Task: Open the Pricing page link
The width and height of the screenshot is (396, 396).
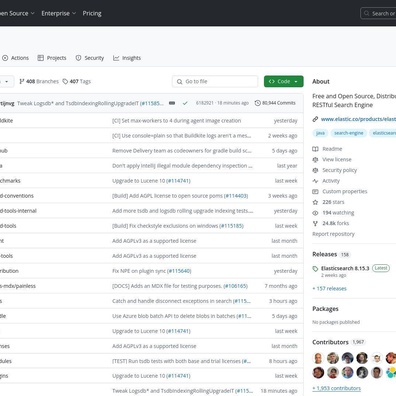Action: (x=92, y=13)
